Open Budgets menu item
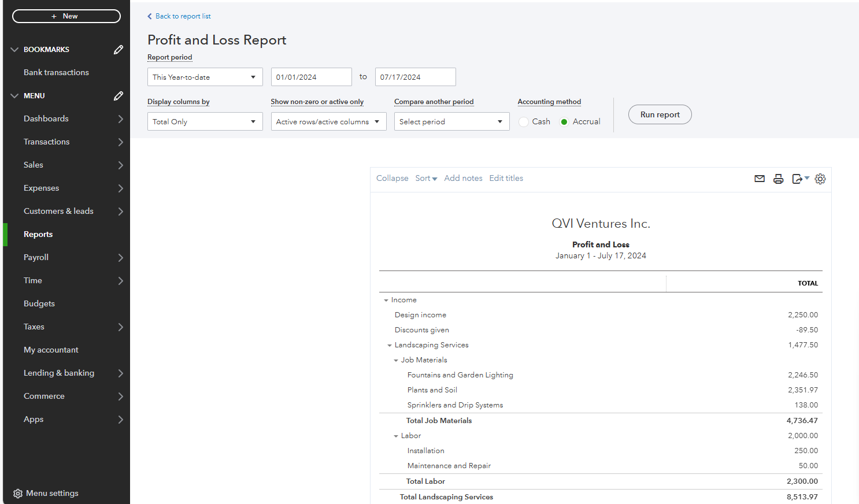Screen dimensions: 859x504 pyautogui.click(x=39, y=303)
